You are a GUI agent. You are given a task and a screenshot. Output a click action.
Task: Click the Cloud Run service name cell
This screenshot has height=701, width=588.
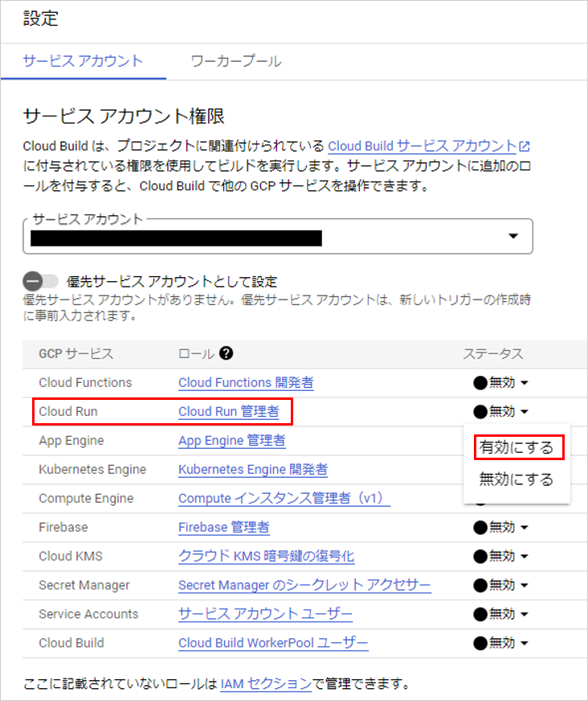click(68, 411)
